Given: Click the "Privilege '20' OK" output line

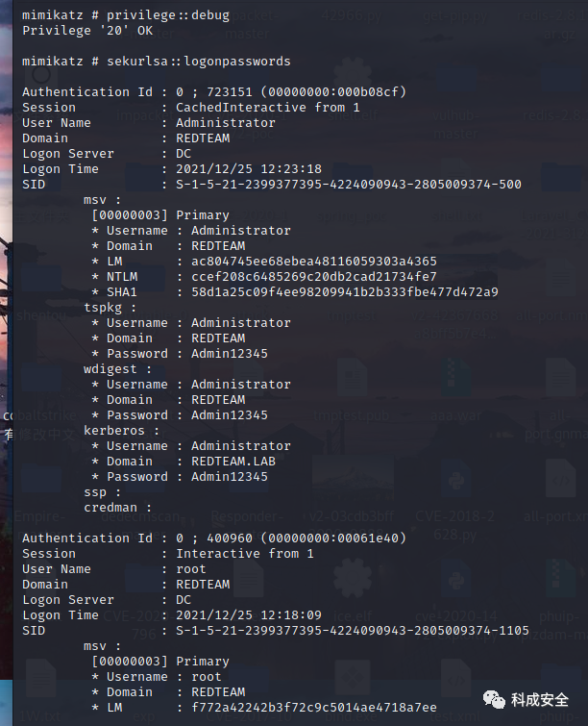Looking at the screenshot, I should [x=87, y=31].
